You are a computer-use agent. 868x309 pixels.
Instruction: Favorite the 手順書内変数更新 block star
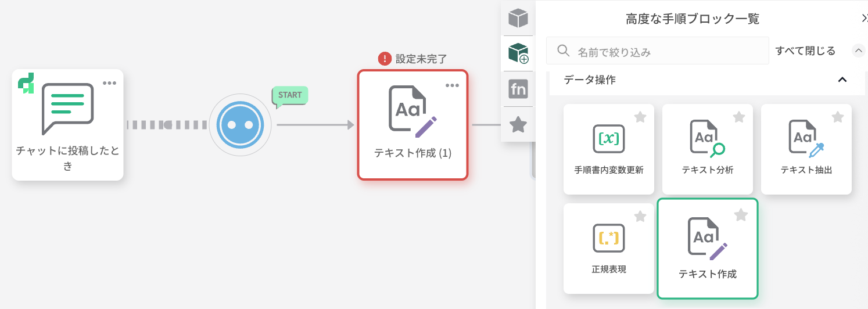[640, 117]
